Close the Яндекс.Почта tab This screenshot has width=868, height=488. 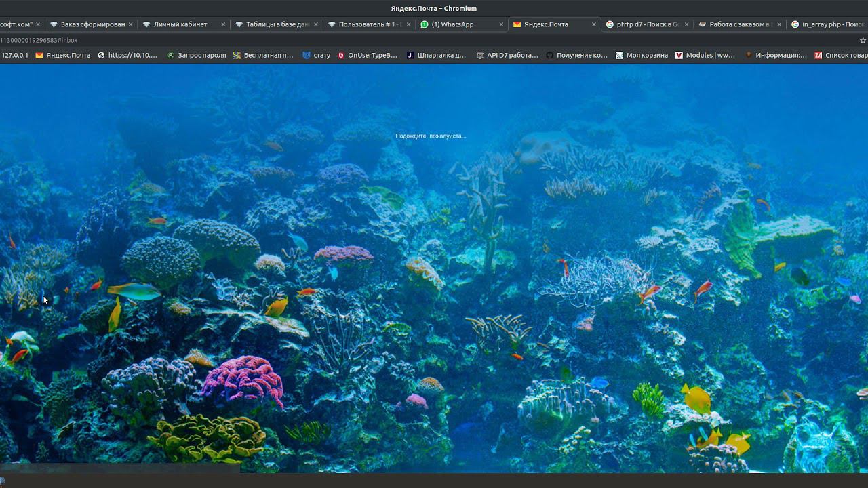coord(594,24)
